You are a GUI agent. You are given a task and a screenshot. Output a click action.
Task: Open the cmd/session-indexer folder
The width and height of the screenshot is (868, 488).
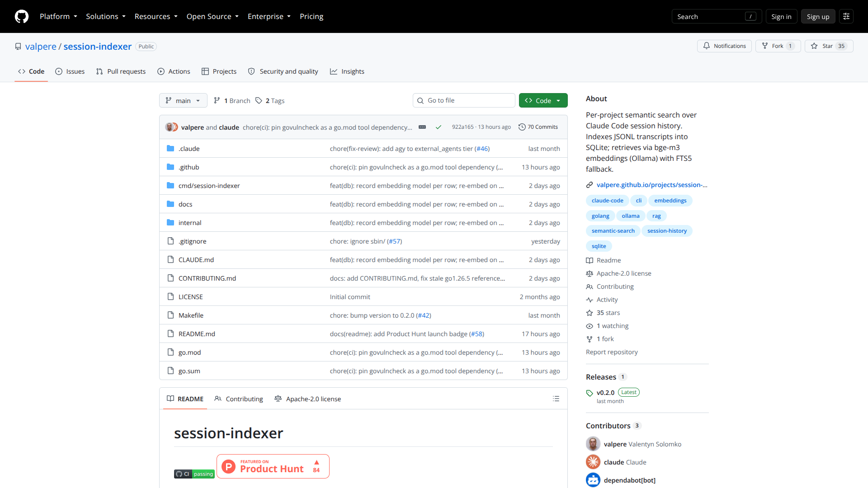[x=209, y=186]
